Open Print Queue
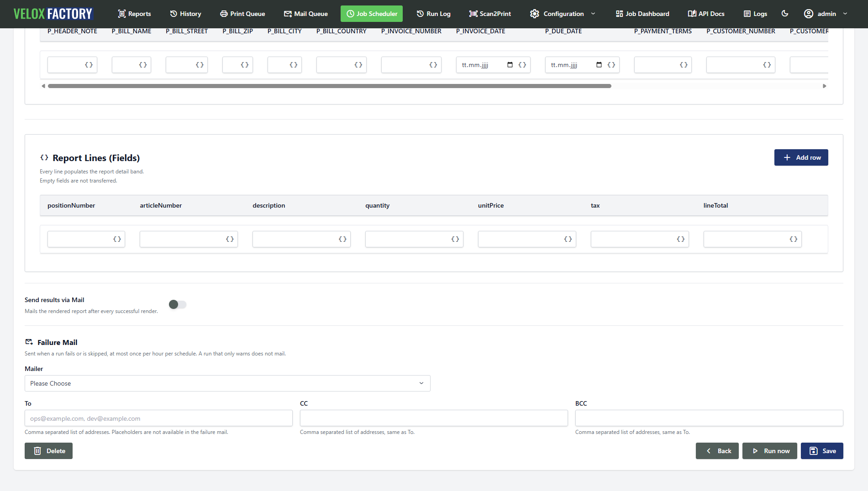This screenshot has width=868, height=491. click(x=242, y=14)
